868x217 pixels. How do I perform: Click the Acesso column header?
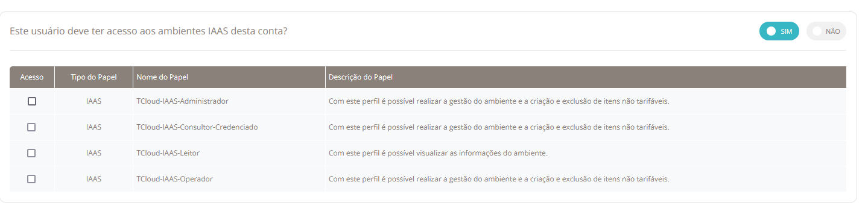[x=32, y=77]
